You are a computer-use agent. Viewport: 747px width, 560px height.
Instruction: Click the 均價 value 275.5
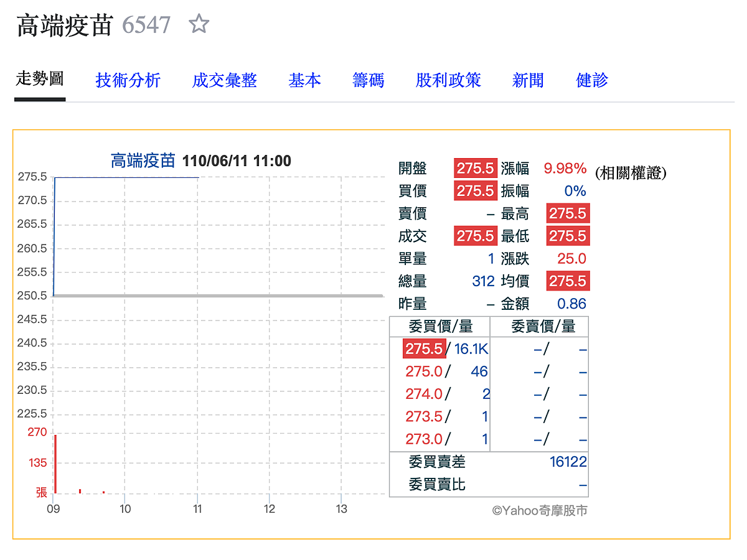[568, 281]
